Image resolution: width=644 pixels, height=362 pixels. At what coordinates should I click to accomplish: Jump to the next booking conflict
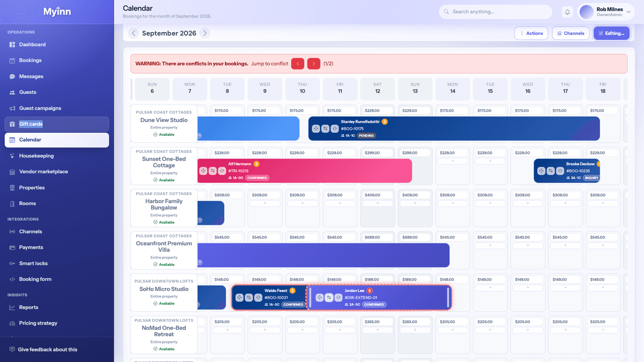[x=314, y=64]
